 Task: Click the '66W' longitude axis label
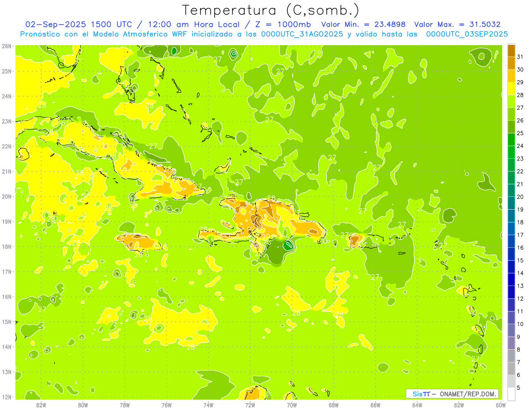point(376,405)
